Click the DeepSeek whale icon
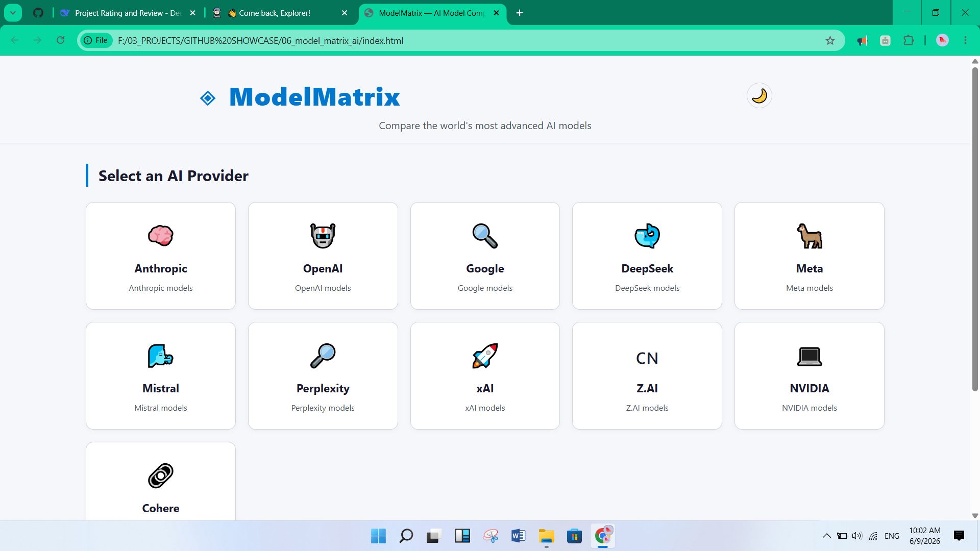The image size is (980, 551). (x=647, y=236)
